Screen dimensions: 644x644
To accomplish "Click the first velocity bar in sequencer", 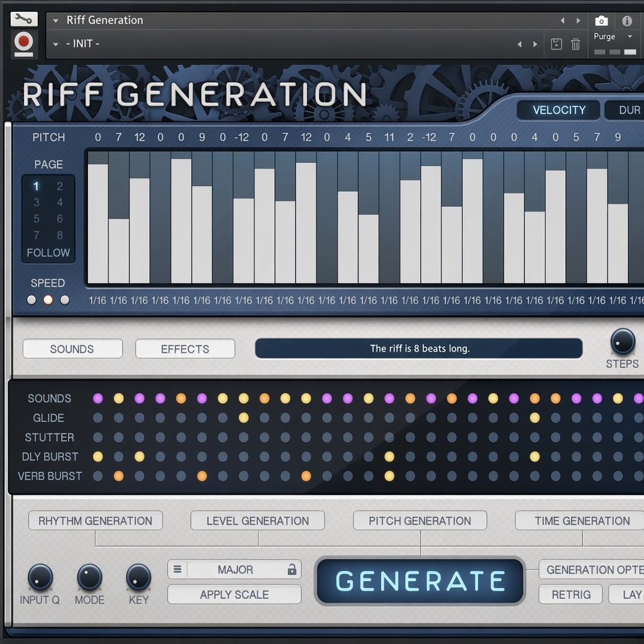I will coord(97,223).
